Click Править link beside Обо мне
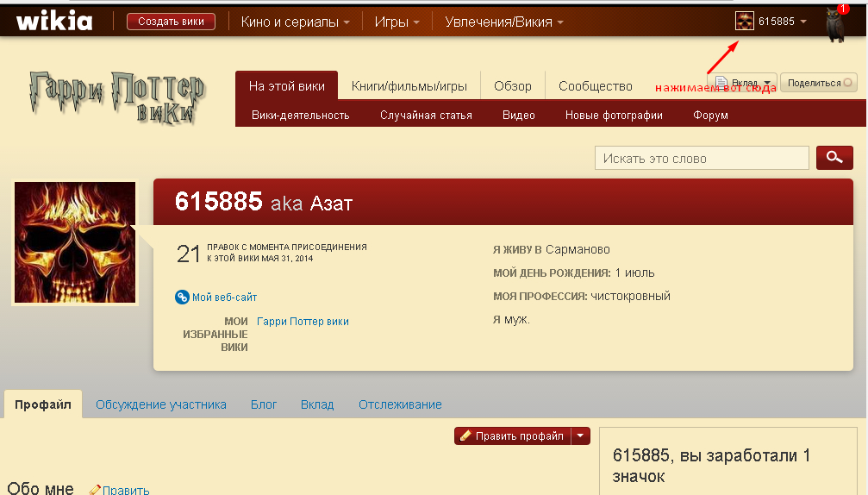This screenshot has height=495, width=868. (x=126, y=490)
